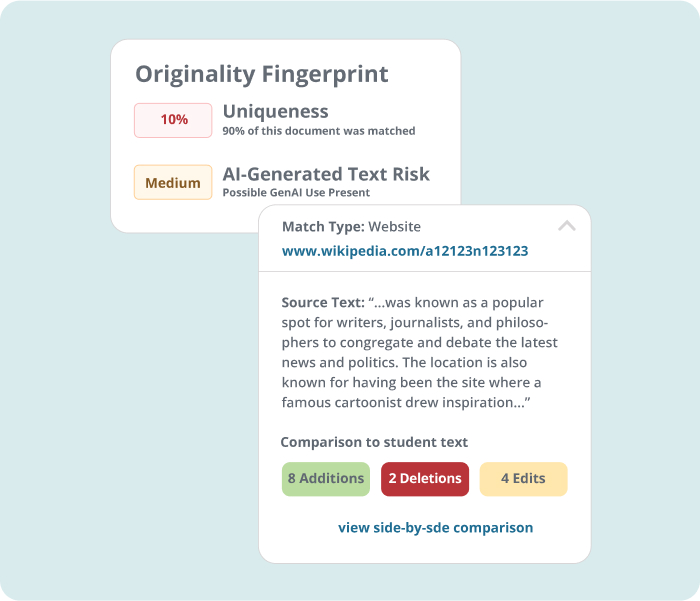Click the 'Comparison to student text' heading
Image resolution: width=700 pixels, height=601 pixels.
pyautogui.click(x=374, y=442)
